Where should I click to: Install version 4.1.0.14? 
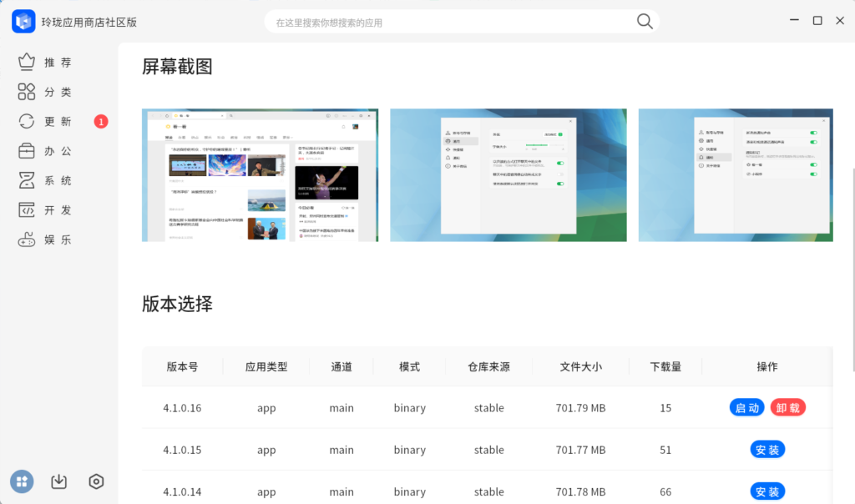(x=767, y=491)
